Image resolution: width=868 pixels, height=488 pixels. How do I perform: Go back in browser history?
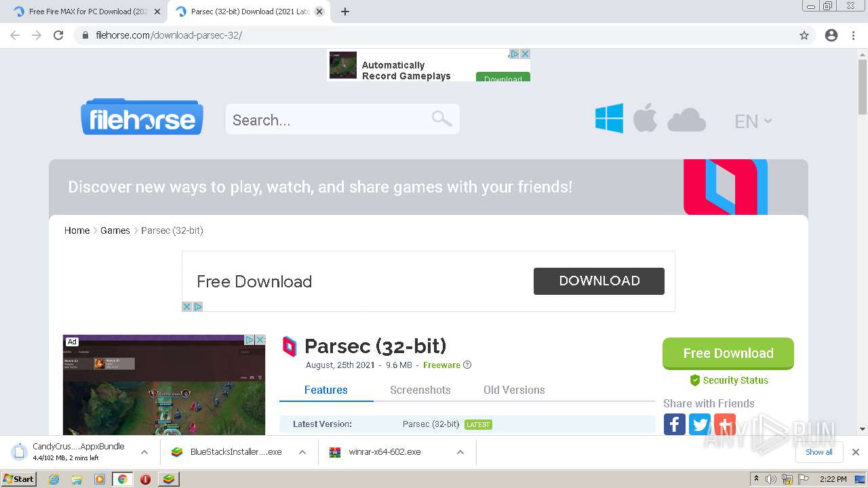click(x=15, y=35)
